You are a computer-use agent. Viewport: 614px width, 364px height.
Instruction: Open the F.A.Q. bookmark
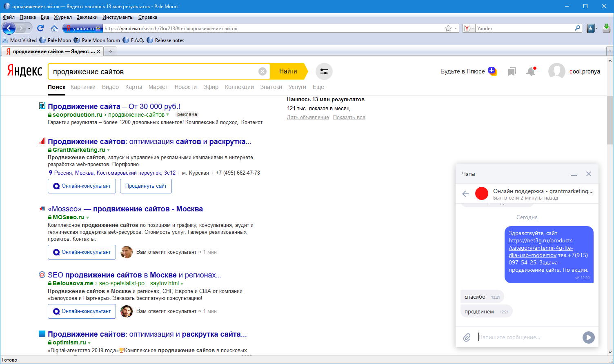[133, 40]
